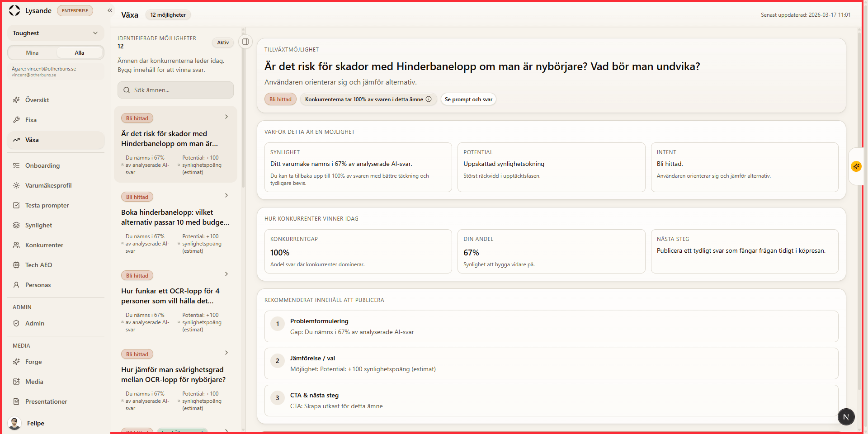Click the Tech AEO chip icon
Screen dimensions: 868x434
click(16, 265)
